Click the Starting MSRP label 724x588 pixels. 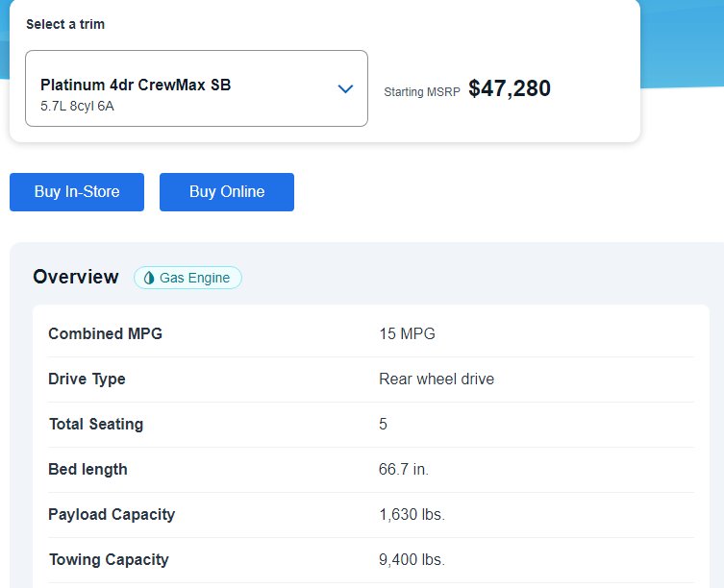[422, 92]
